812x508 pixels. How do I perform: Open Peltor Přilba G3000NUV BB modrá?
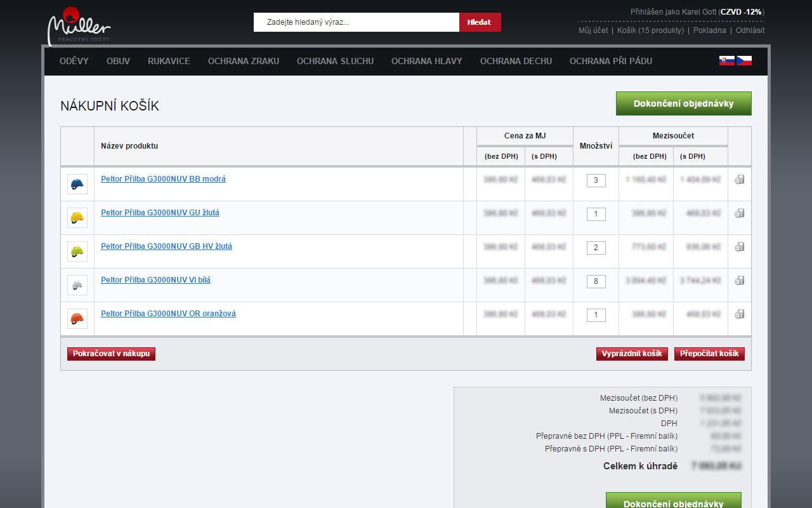click(x=163, y=179)
